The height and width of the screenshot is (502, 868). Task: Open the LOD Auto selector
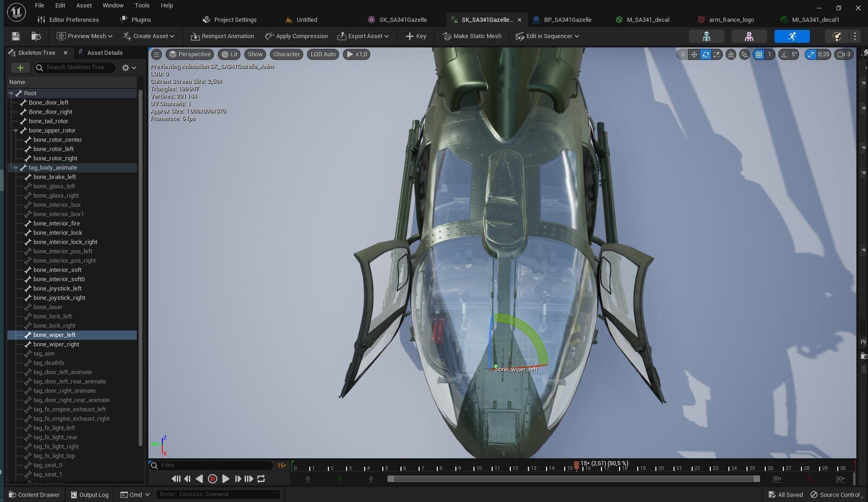323,54
